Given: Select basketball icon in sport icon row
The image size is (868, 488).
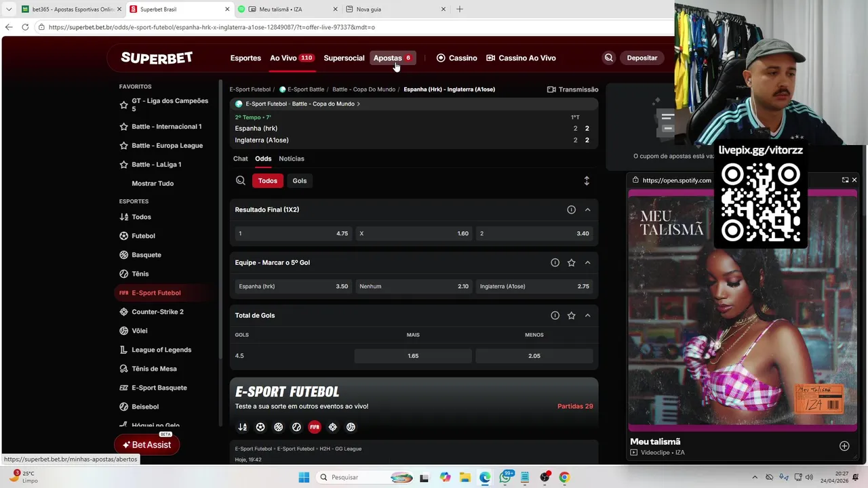Looking at the screenshot, I should pos(278,427).
